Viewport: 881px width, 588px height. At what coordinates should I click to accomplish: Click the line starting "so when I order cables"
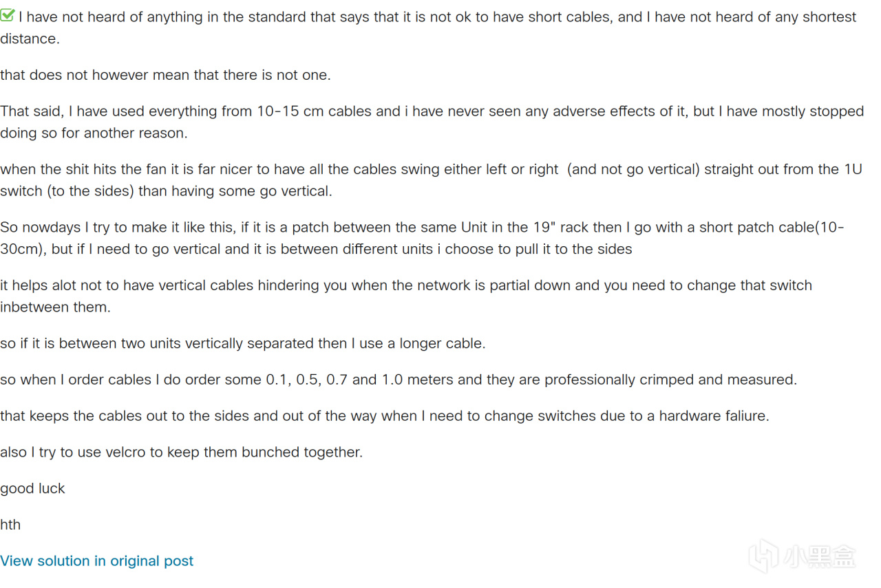click(x=398, y=380)
